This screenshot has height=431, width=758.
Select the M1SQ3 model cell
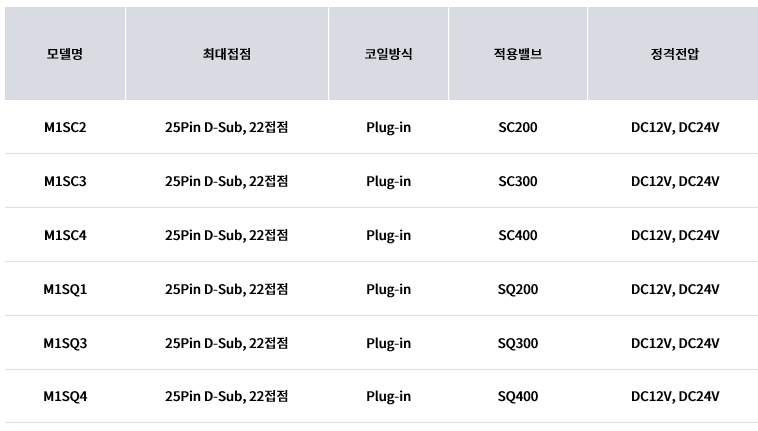[x=65, y=343]
